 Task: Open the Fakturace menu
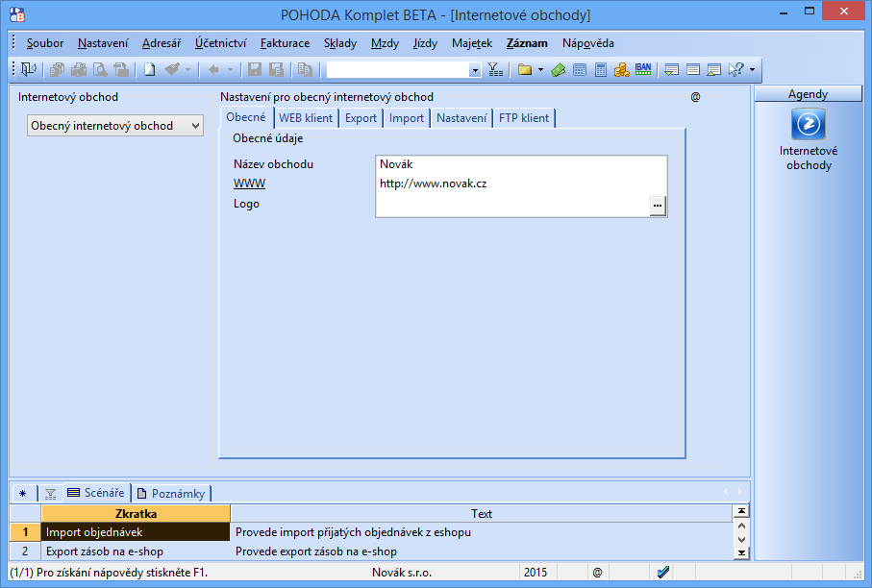tap(285, 43)
